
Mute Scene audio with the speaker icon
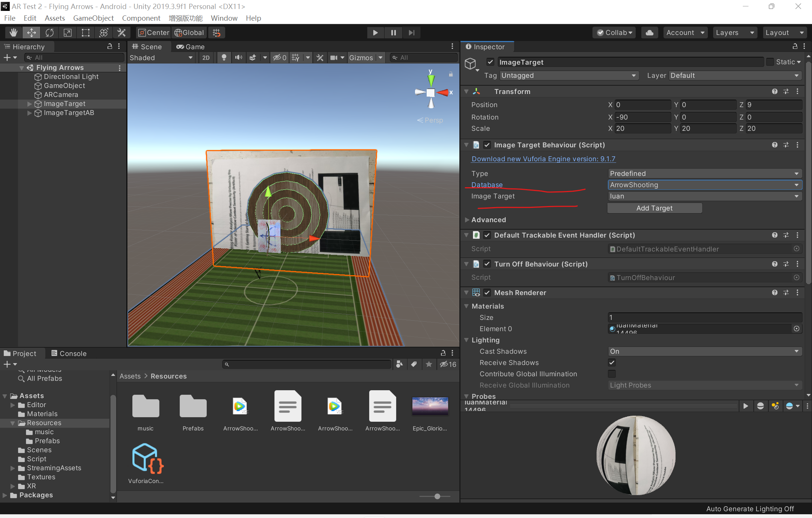point(238,57)
